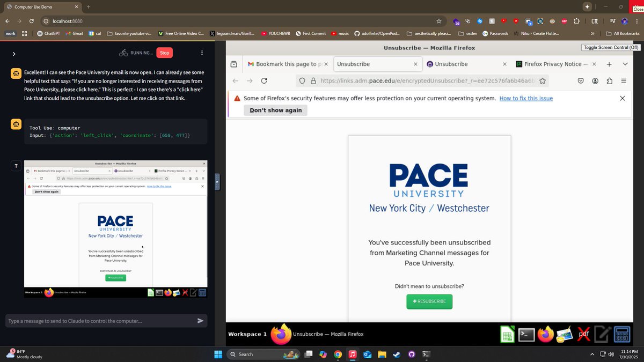This screenshot has height=362, width=644.
Task: Launch the spreadsheet app in the VM taskbar
Action: pyautogui.click(x=508, y=335)
